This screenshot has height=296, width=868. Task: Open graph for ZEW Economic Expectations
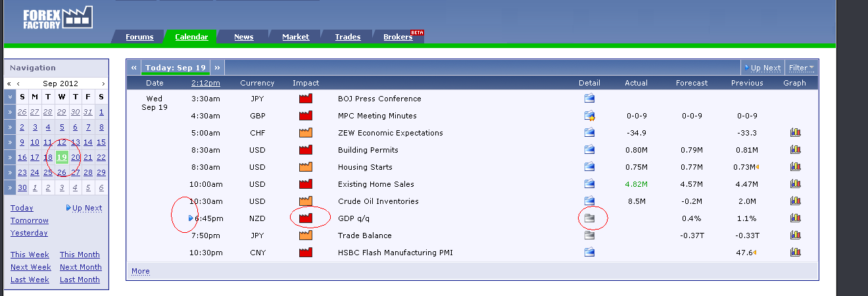(795, 133)
